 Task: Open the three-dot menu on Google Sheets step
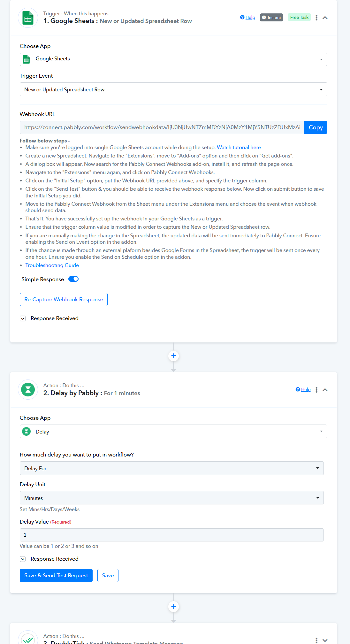tap(316, 18)
